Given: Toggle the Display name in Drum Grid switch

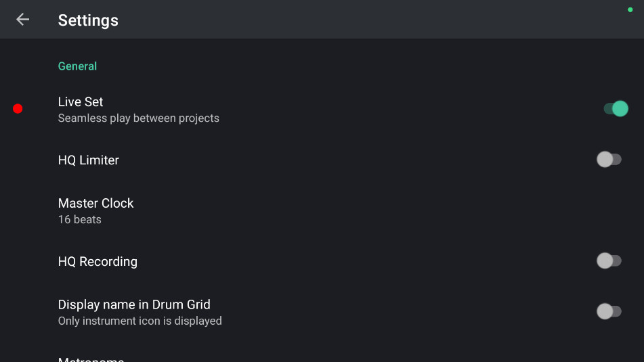Looking at the screenshot, I should (609, 311).
